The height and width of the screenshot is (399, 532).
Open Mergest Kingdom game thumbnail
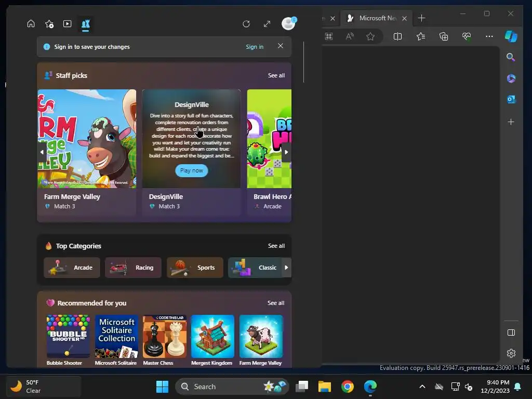(x=212, y=336)
